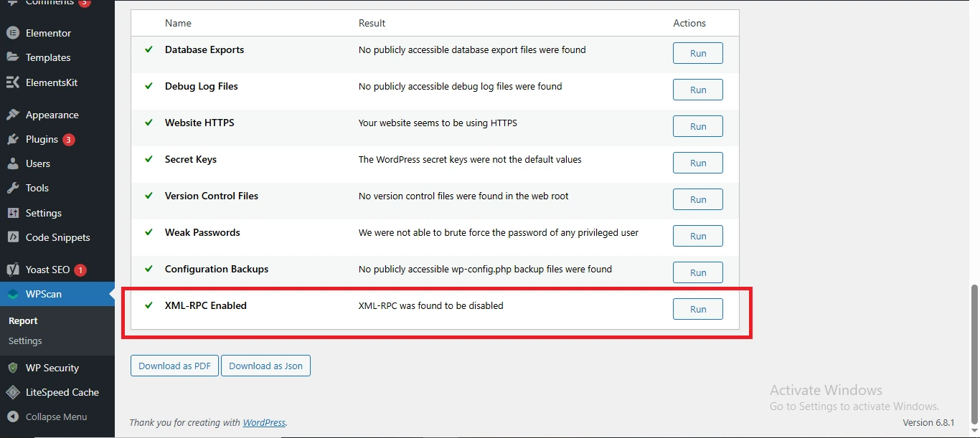
Task: Click the WPScan logo icon
Action: pos(12,294)
